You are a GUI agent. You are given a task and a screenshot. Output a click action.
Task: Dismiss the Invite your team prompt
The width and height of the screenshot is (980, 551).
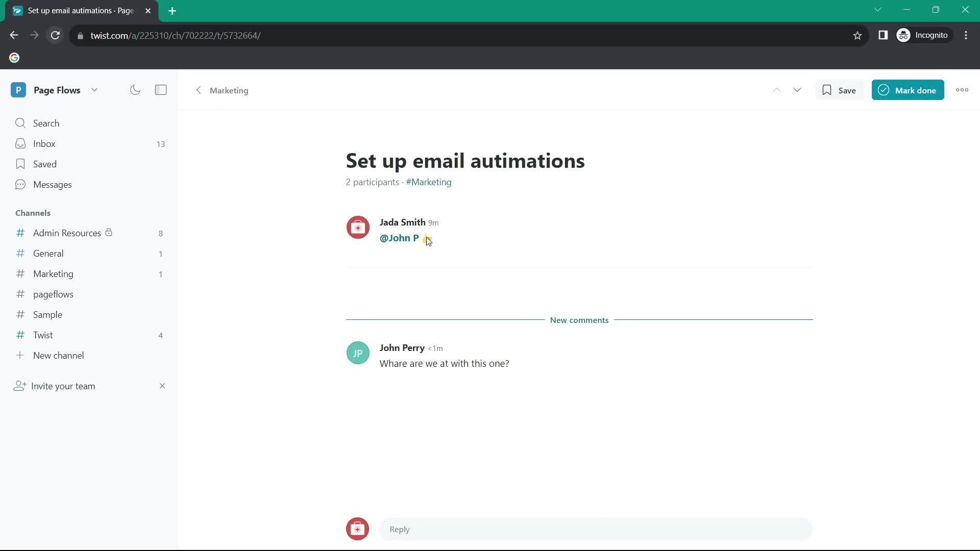click(x=161, y=386)
